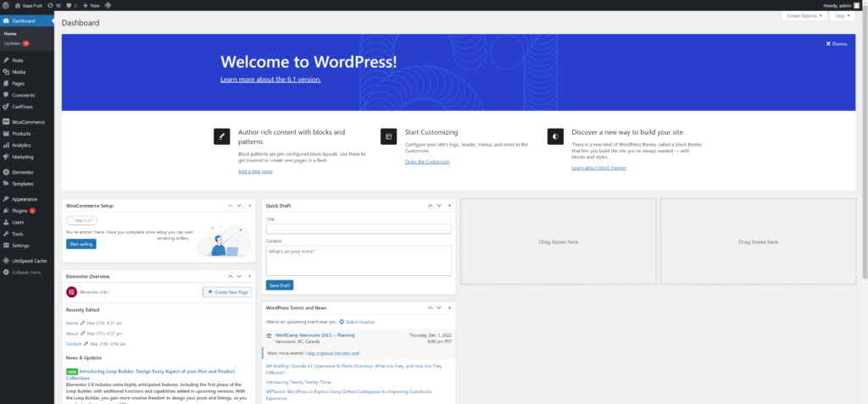Collapse the WooCommerce Setup panel
The image size is (868, 404).
250,205
